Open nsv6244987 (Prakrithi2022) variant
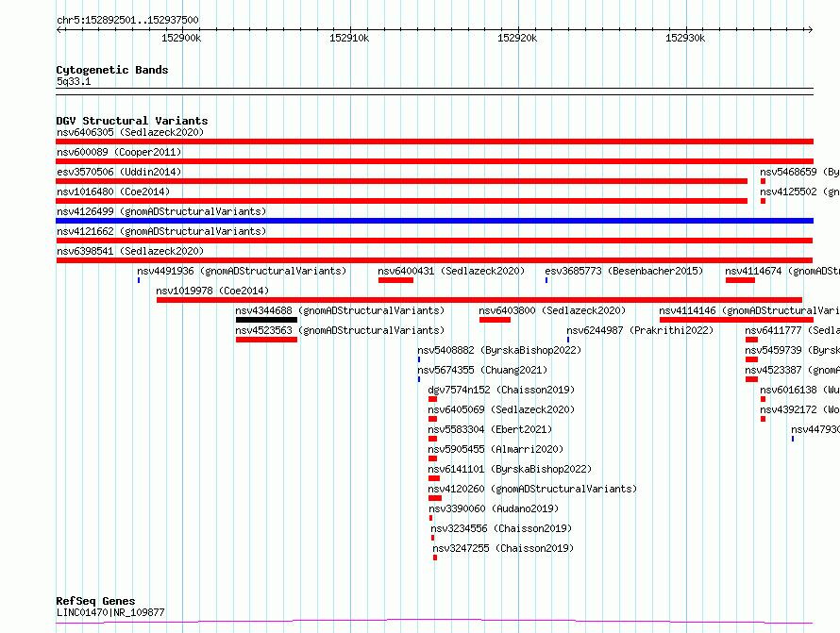840x633 pixels. coord(640,330)
